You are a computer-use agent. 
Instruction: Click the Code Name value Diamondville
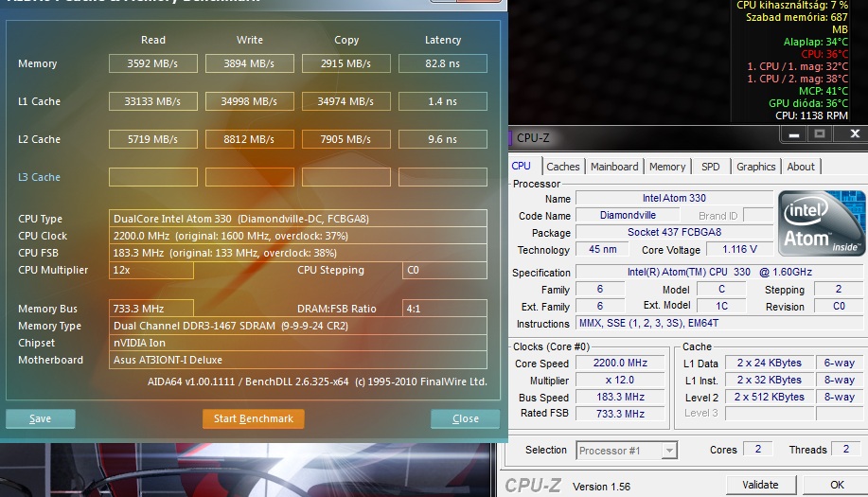tap(628, 215)
